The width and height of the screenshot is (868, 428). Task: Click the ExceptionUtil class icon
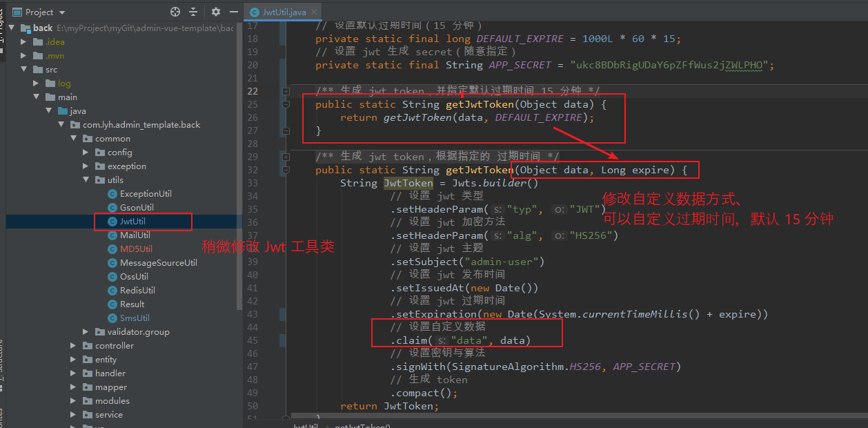pyautogui.click(x=113, y=194)
